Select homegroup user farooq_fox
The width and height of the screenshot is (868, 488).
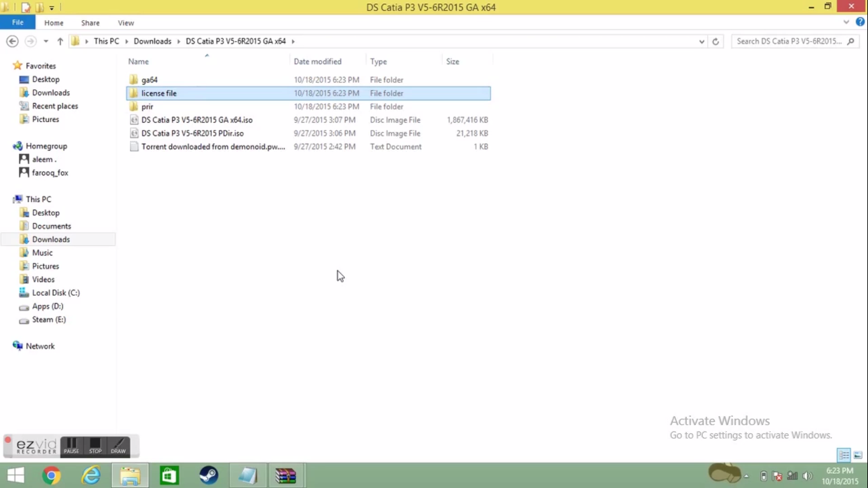click(x=50, y=173)
